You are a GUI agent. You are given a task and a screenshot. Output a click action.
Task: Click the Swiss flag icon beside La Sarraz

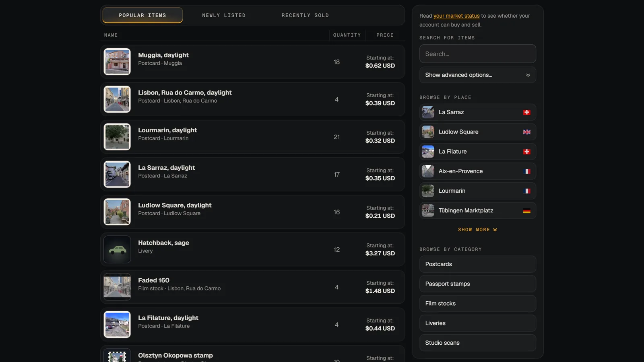pos(526,112)
